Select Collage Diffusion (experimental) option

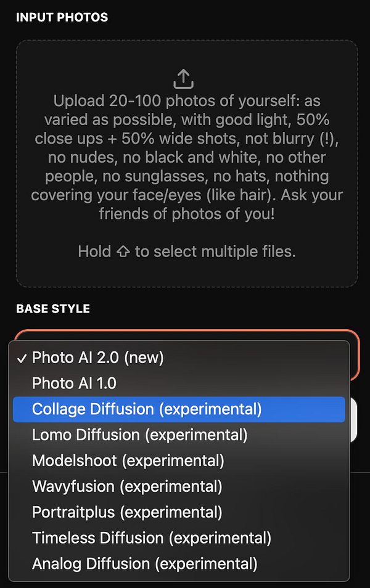pyautogui.click(x=147, y=409)
